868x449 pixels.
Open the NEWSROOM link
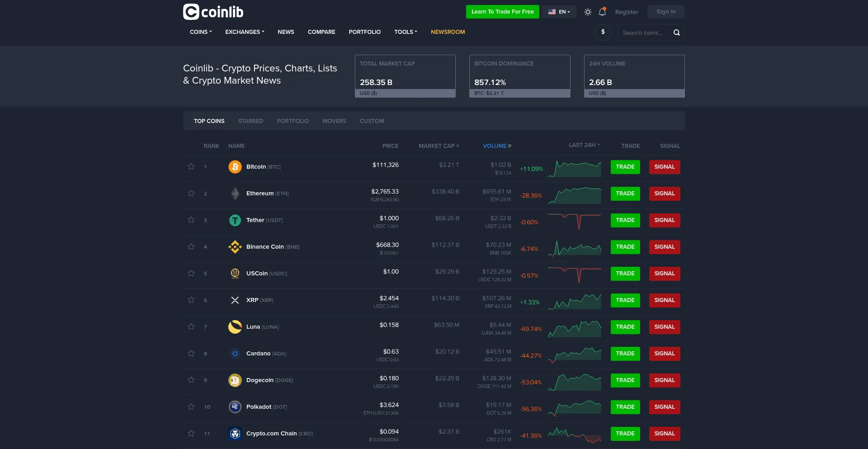[x=448, y=32]
